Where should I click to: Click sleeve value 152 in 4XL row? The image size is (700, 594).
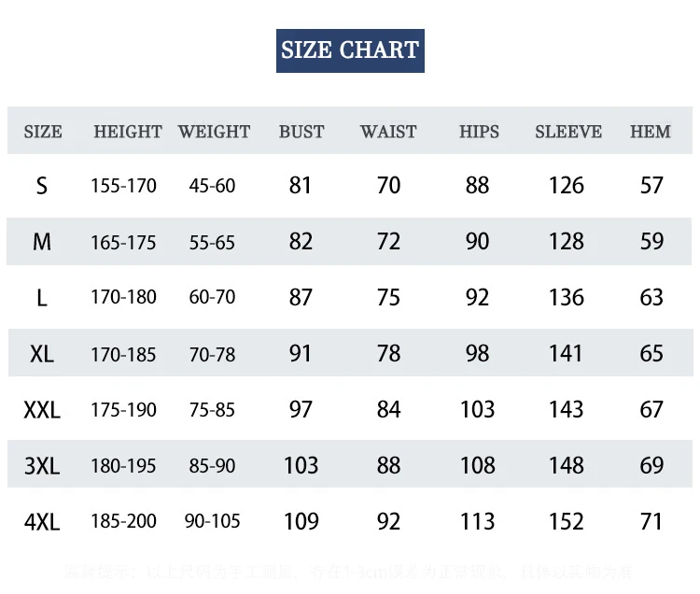pyautogui.click(x=567, y=521)
